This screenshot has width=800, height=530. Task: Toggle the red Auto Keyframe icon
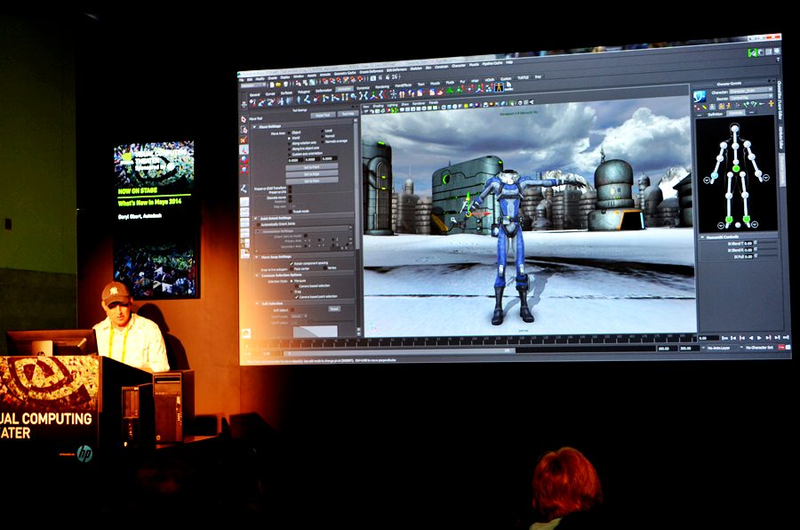781,347
